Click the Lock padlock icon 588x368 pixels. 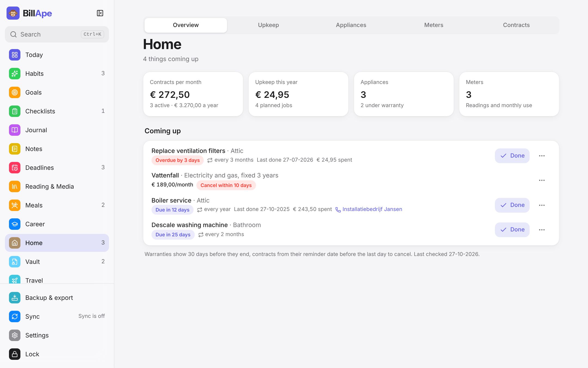point(15,354)
